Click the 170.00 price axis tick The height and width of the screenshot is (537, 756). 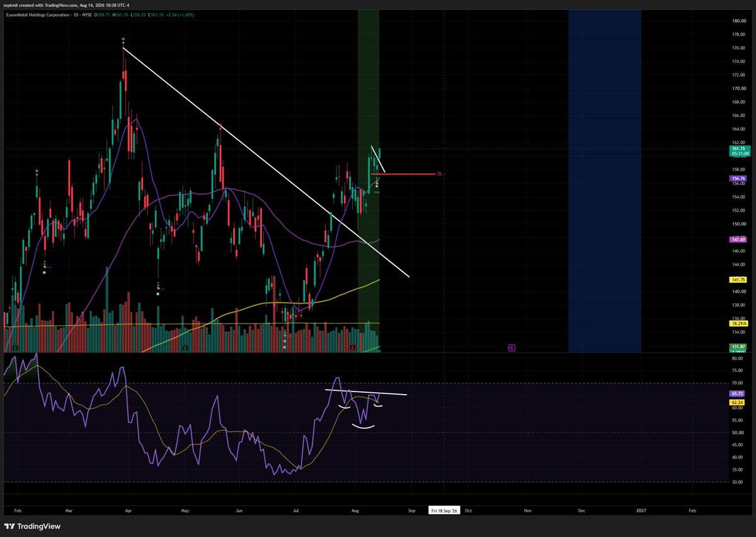738,88
